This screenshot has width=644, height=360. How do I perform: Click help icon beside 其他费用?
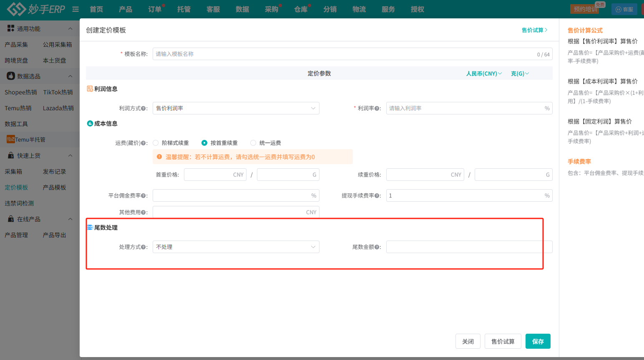click(x=143, y=213)
